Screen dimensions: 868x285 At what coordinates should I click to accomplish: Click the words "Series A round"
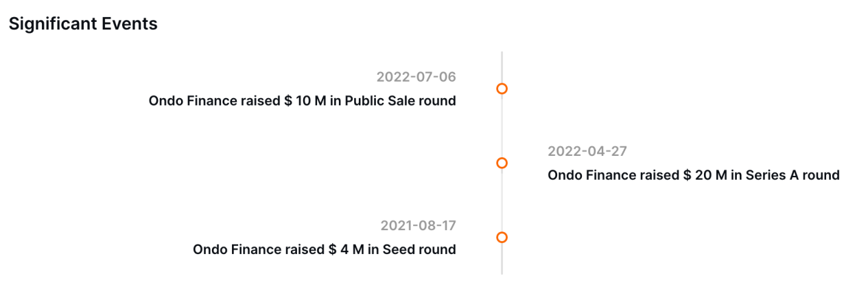pos(793,175)
